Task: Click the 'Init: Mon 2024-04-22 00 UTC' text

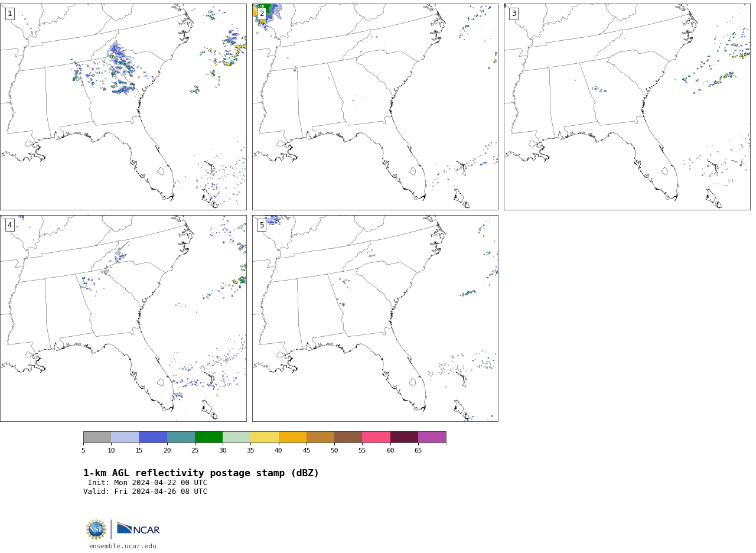Action: point(148,483)
